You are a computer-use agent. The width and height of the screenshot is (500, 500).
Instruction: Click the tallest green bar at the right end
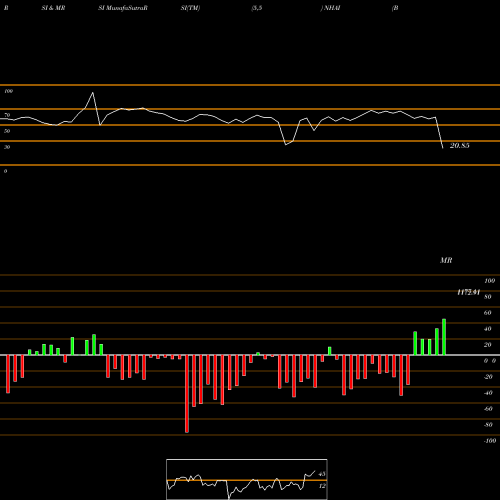pos(444,337)
